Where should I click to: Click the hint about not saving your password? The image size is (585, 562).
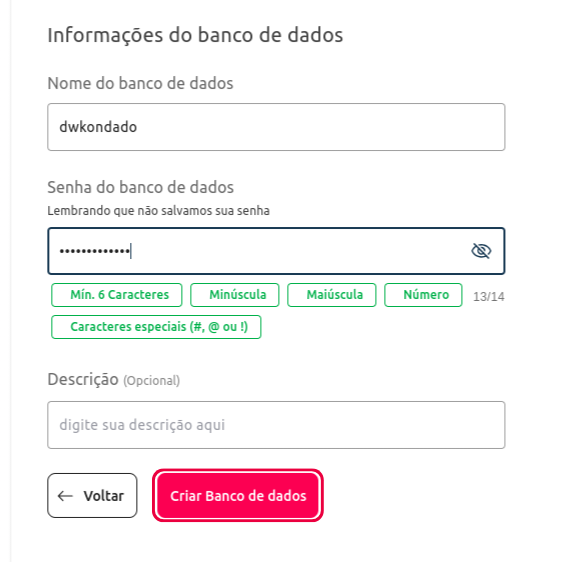159,211
